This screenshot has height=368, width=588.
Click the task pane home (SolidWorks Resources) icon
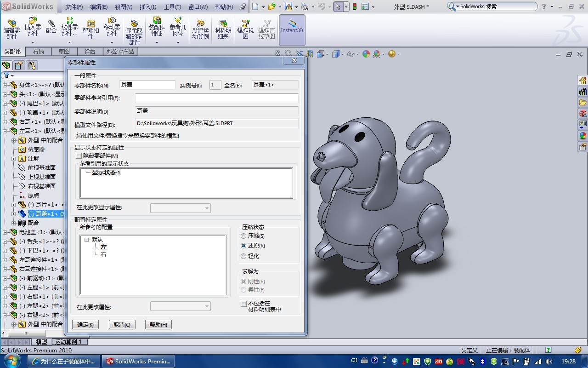click(x=582, y=80)
